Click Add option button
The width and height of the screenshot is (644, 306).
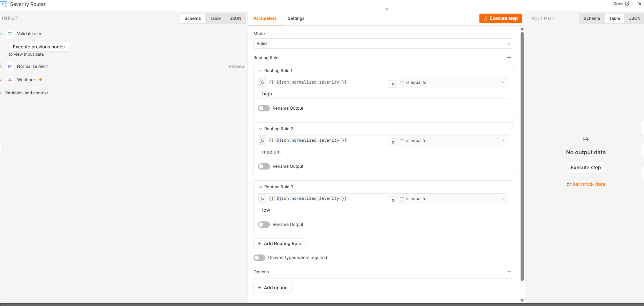pyautogui.click(x=273, y=288)
